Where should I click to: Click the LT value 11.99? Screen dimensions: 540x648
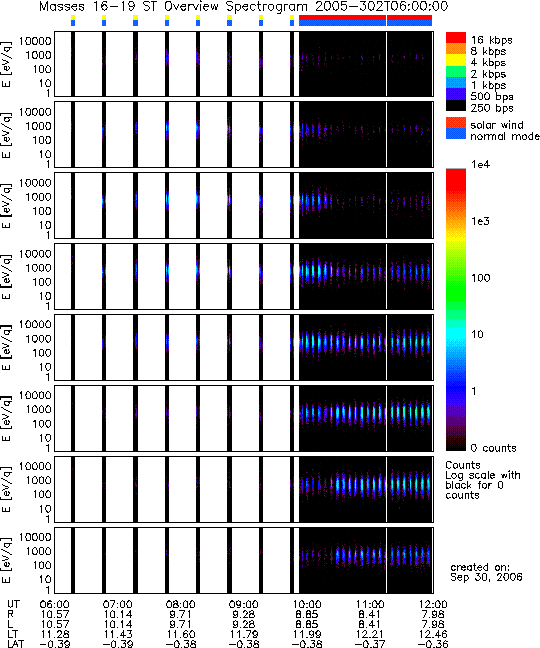click(307, 634)
